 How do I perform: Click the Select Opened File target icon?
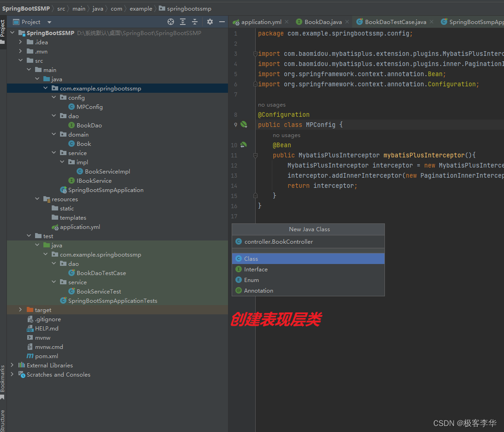pyautogui.click(x=171, y=22)
